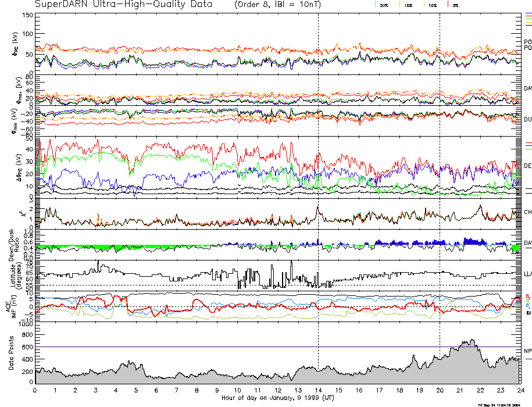Click the Latitude (degrees) axis label
The width and height of the screenshot is (532, 407).
tap(16, 273)
